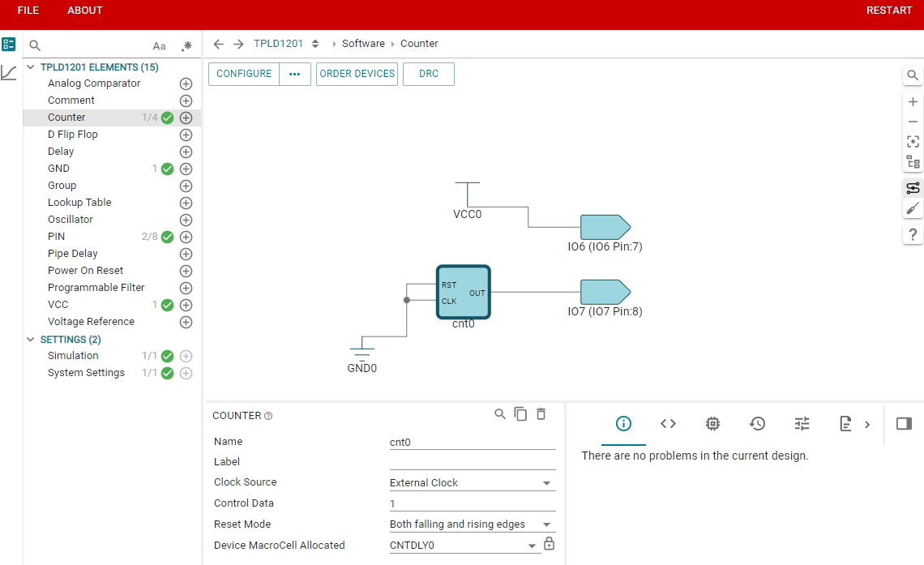The width and height of the screenshot is (924, 565).
Task: Select the cnt0 counter block on canvas
Action: pos(463,292)
